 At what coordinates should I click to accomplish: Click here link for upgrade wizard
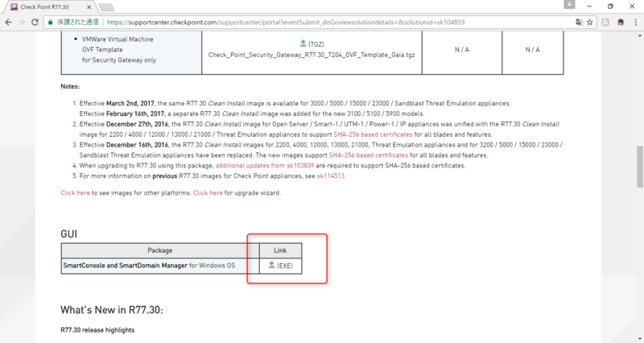coord(208,192)
